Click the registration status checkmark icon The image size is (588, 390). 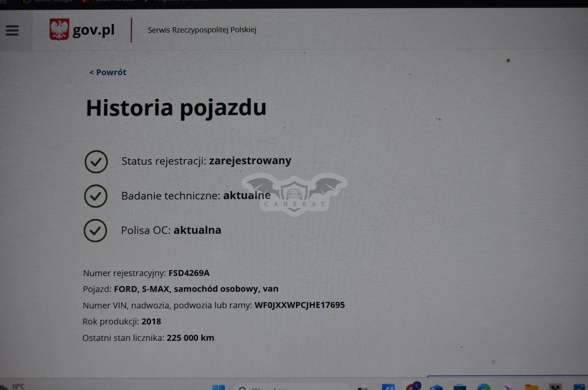pyautogui.click(x=96, y=162)
